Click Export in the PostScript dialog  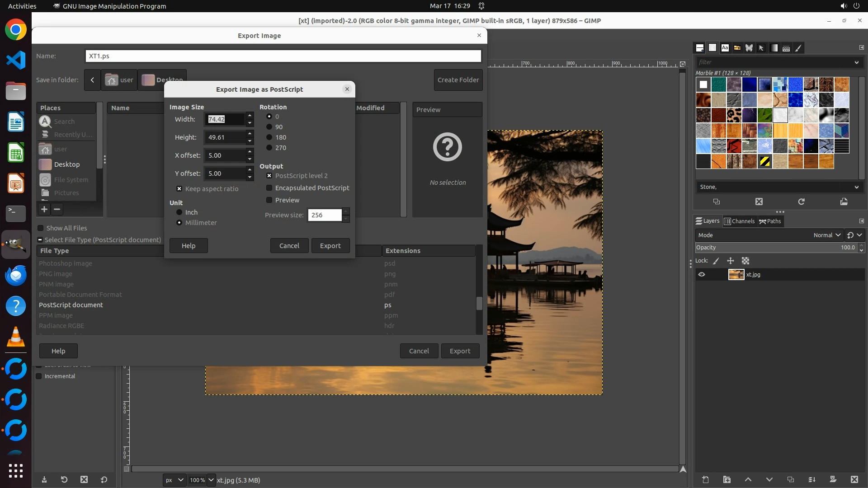pos(330,246)
